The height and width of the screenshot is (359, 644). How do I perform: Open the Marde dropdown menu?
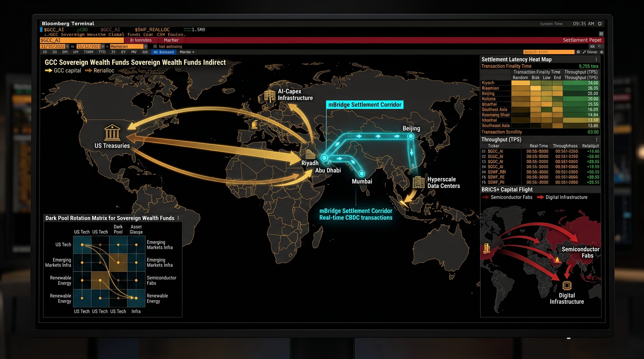(187, 52)
